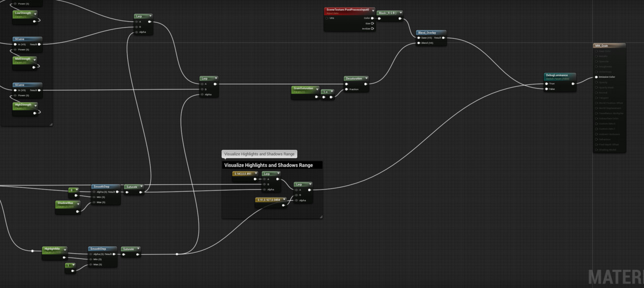Click the upper SmoothStep Alpha input pin
Screen dimensions: 644x288
(94, 191)
